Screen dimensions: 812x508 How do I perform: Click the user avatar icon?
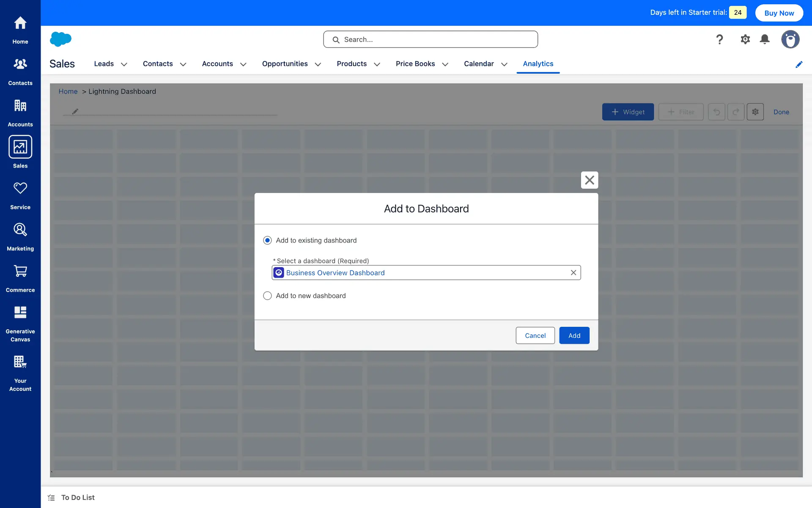[790, 39]
